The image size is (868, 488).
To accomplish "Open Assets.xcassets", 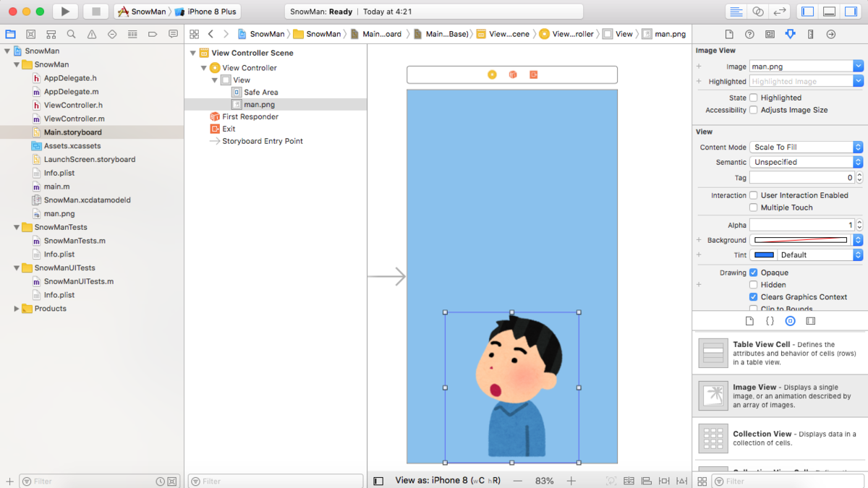I will pyautogui.click(x=72, y=146).
